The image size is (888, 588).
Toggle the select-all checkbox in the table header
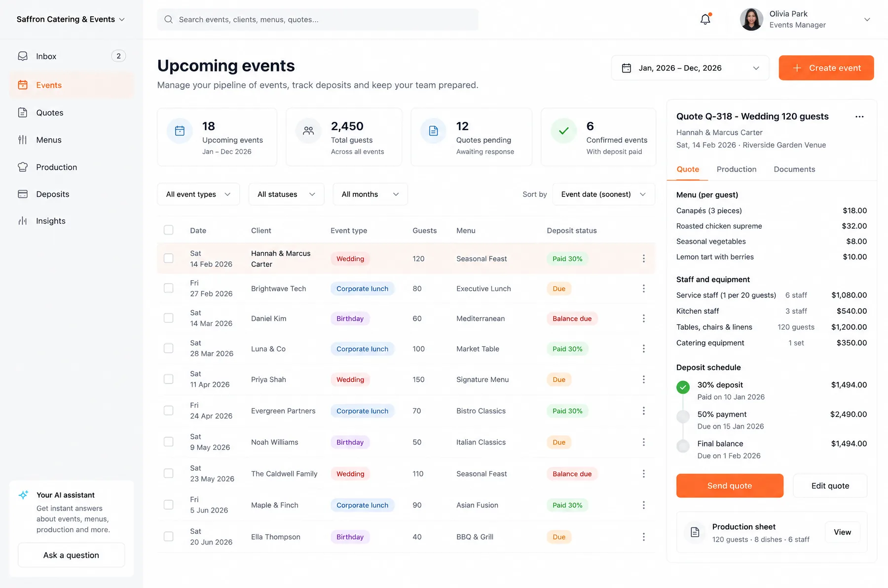click(169, 230)
